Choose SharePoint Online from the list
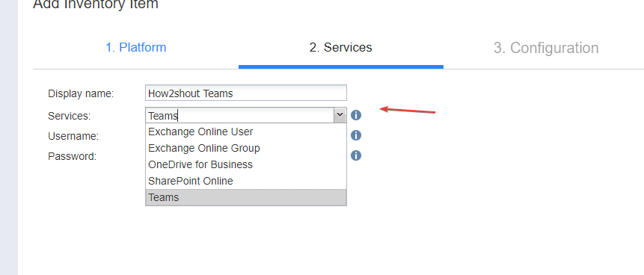Screen dimensions: 644x275 (246, 181)
